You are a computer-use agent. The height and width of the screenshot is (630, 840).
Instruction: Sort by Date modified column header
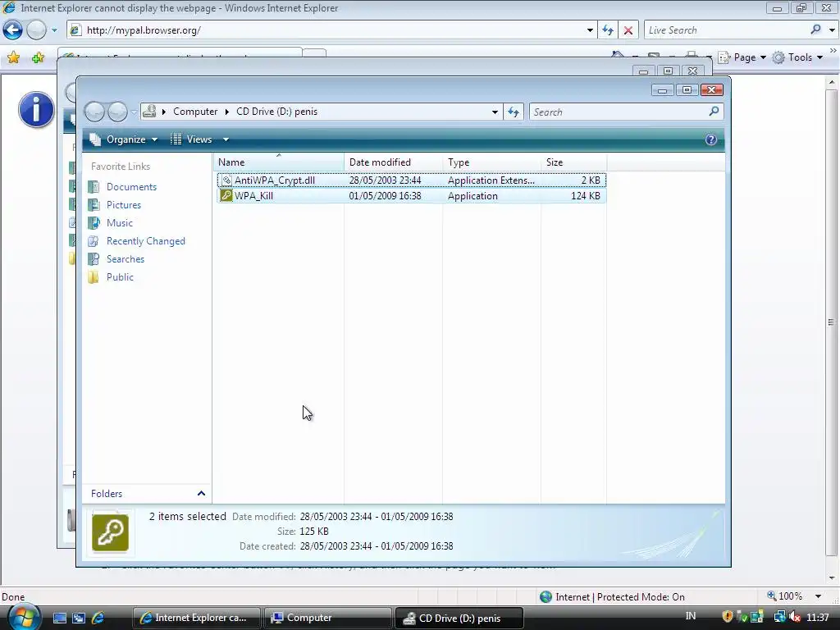pyautogui.click(x=393, y=162)
